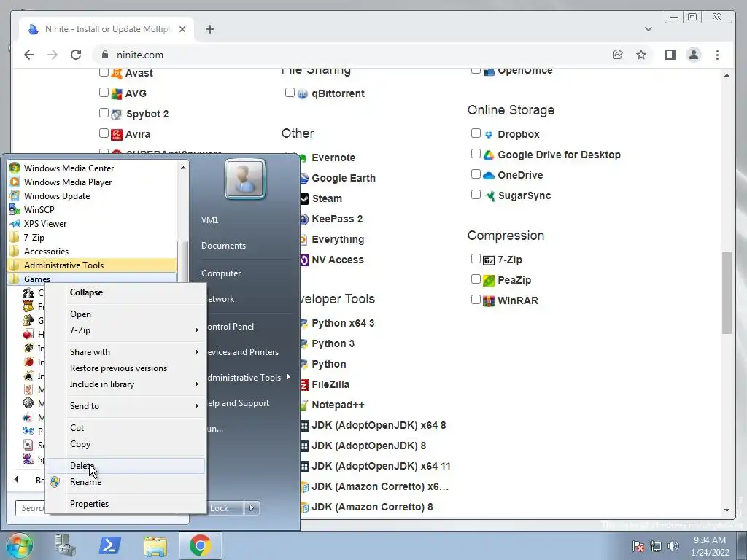Viewport: 747px width, 560px height.
Task: Click Delete in the context menu
Action: pyautogui.click(x=125, y=466)
